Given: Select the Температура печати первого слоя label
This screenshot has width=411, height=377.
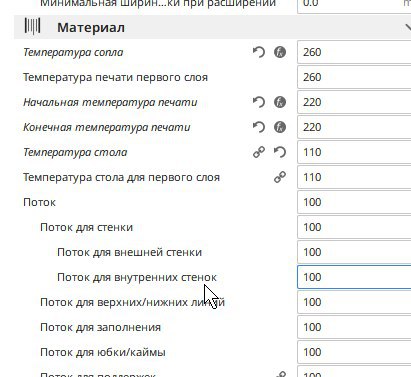Looking at the screenshot, I should click(115, 77).
